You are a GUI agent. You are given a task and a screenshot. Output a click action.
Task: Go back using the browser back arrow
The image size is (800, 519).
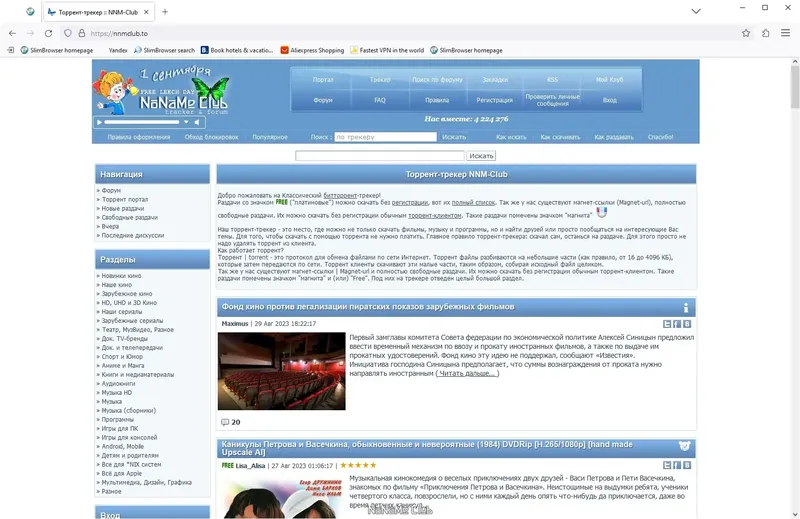click(x=12, y=33)
